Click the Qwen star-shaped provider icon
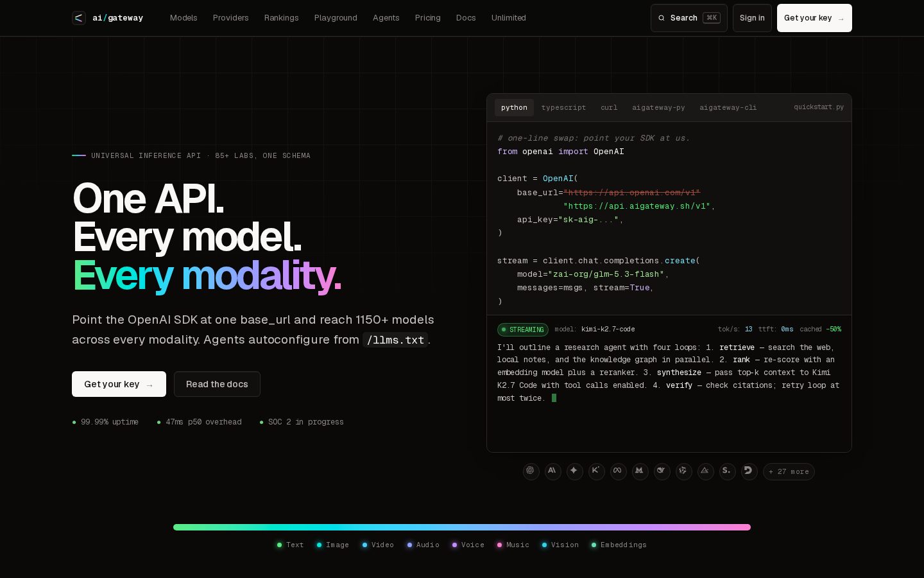Screen dimensions: 924x578 [x=683, y=471]
